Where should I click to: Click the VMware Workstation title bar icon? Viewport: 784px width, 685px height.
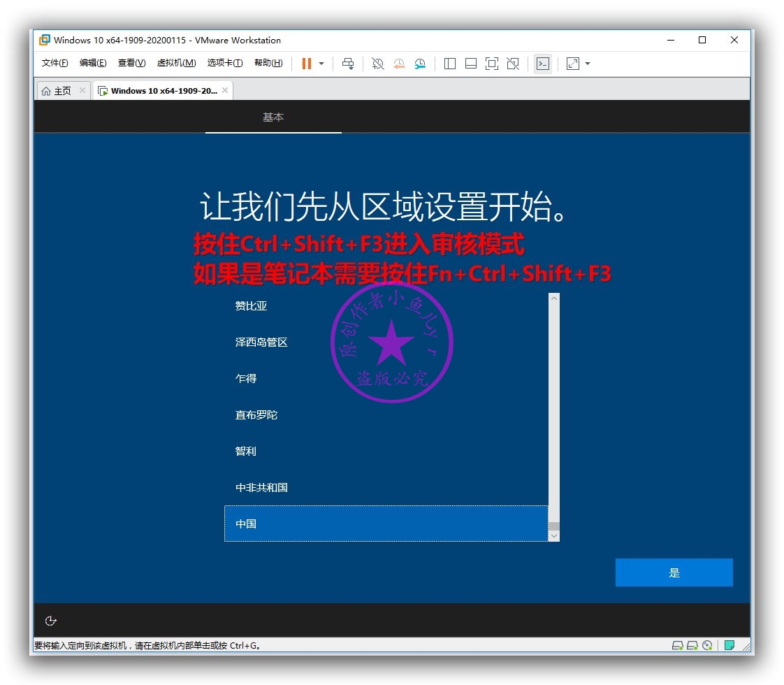pos(45,40)
